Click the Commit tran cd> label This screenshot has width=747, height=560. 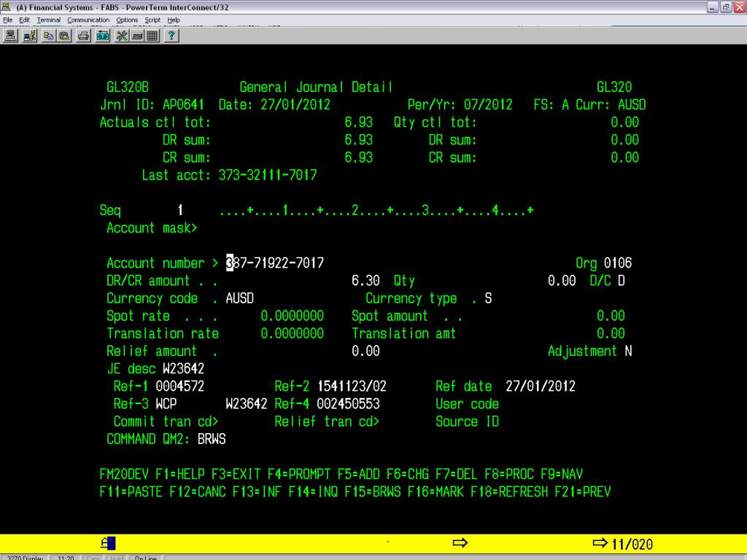(x=166, y=421)
